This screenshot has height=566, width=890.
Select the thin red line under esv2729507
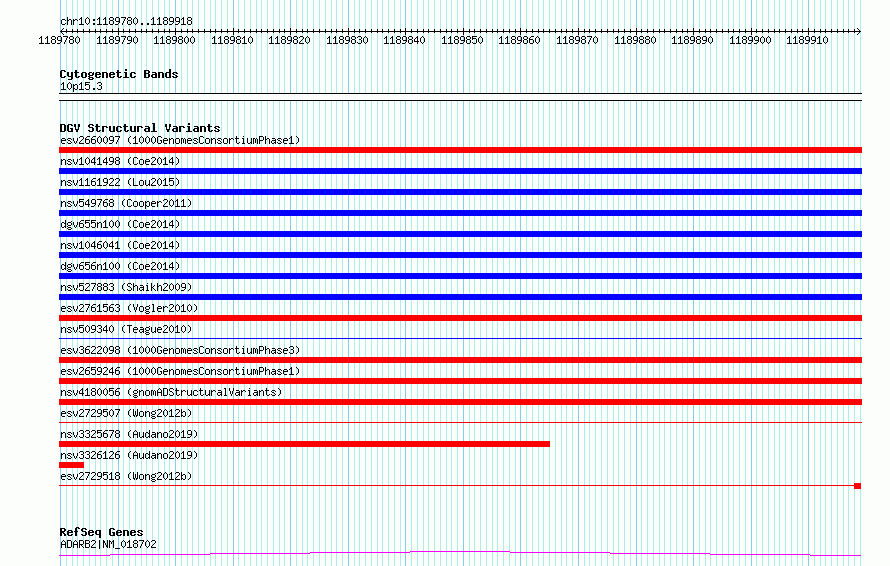pyautogui.click(x=460, y=423)
